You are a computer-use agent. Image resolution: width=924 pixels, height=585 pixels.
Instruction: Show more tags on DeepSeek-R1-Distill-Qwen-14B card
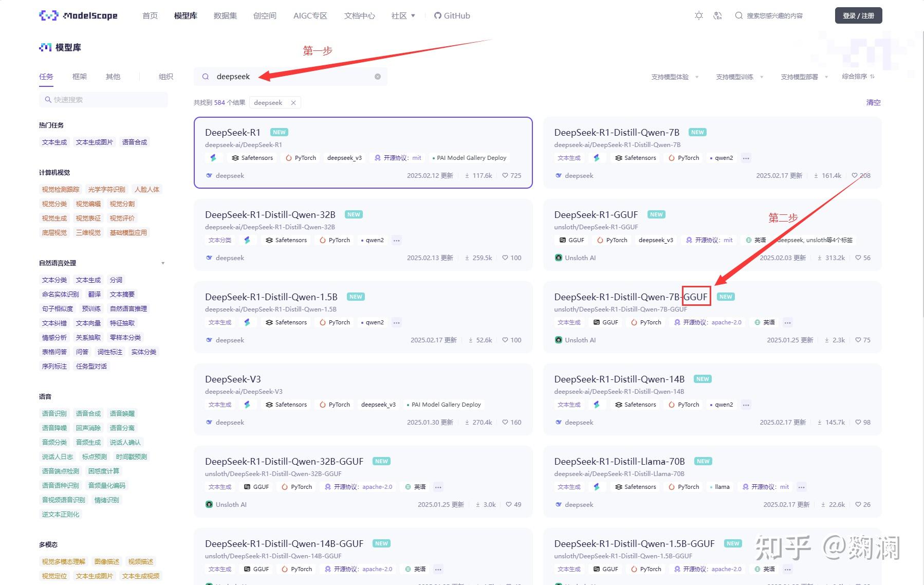point(746,405)
